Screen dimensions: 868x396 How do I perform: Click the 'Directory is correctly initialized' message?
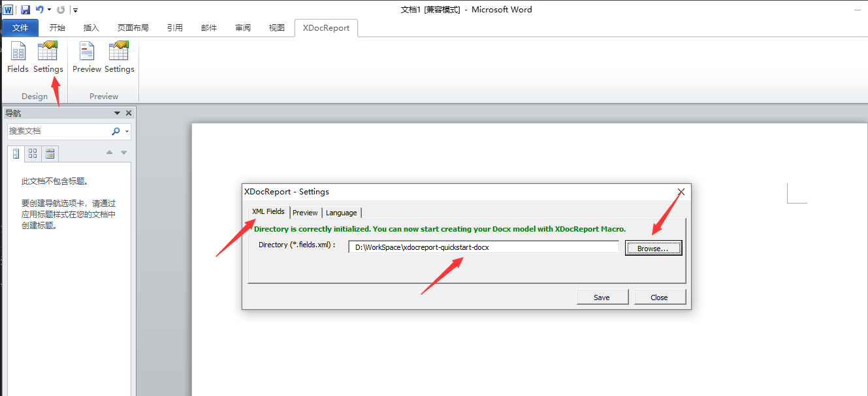pos(440,229)
